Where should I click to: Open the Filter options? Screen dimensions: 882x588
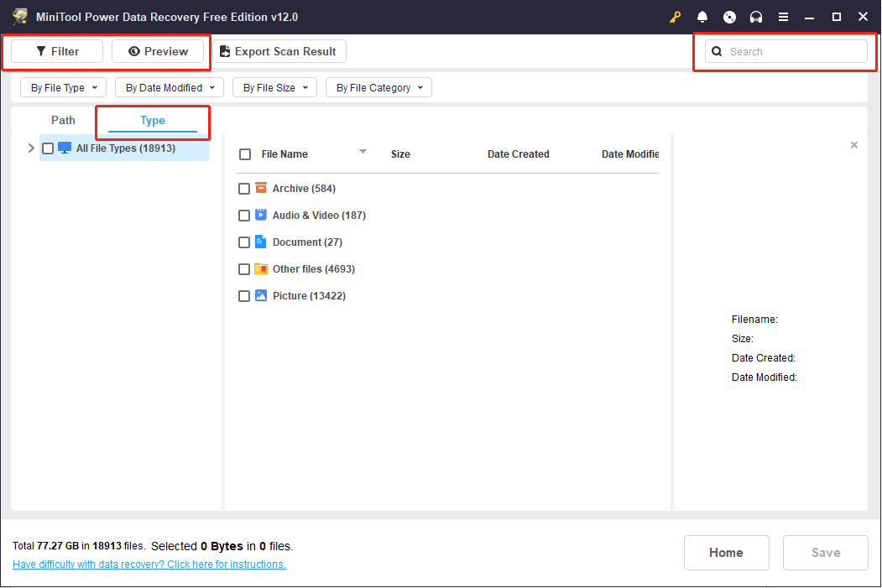(x=57, y=51)
